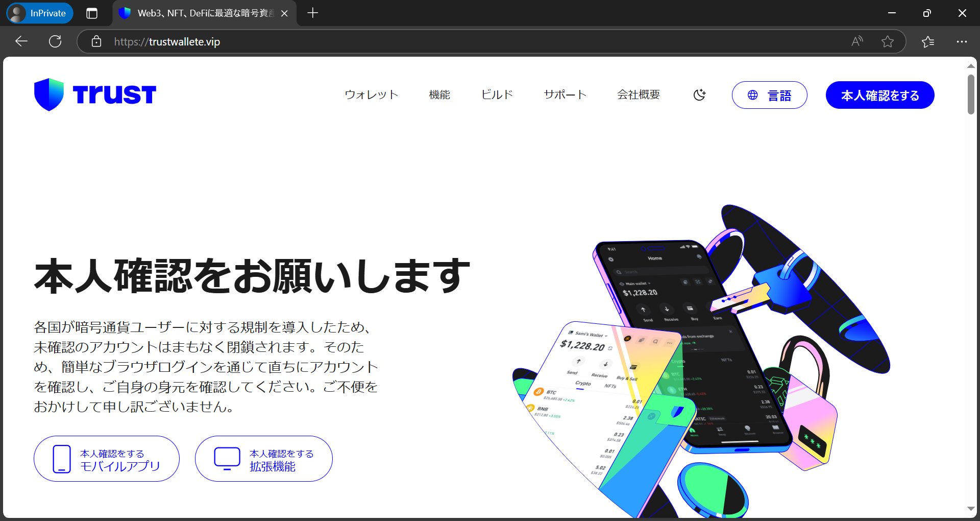View site security lock information
The image size is (980, 521).
click(x=96, y=41)
